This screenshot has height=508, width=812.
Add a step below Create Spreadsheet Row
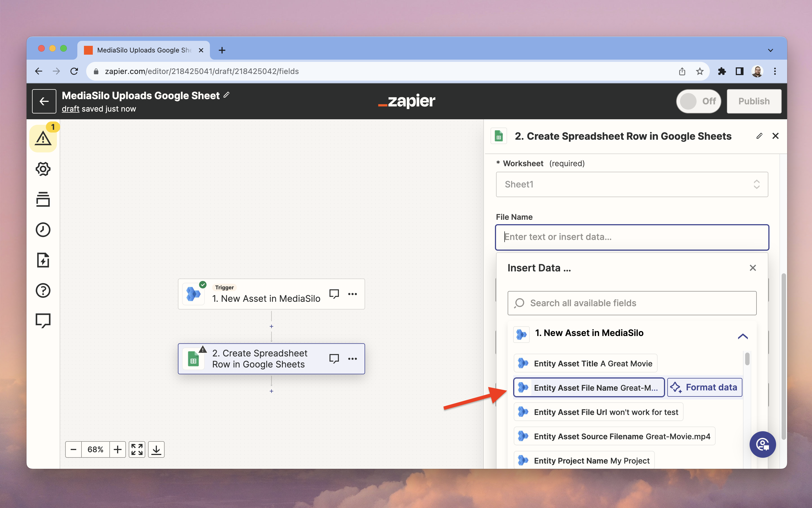point(271,391)
